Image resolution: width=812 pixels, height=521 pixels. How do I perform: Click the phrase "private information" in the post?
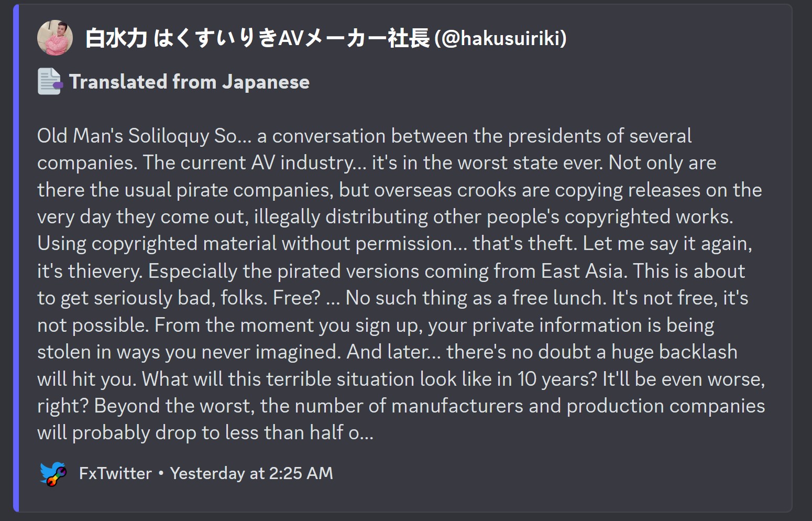tap(557, 325)
